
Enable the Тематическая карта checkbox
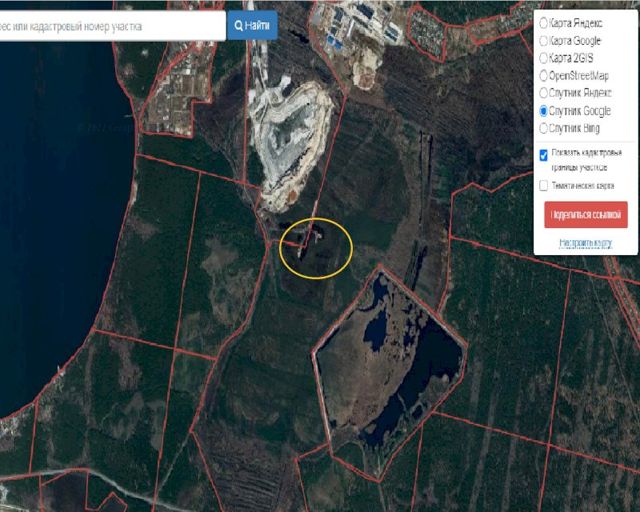[x=543, y=185]
